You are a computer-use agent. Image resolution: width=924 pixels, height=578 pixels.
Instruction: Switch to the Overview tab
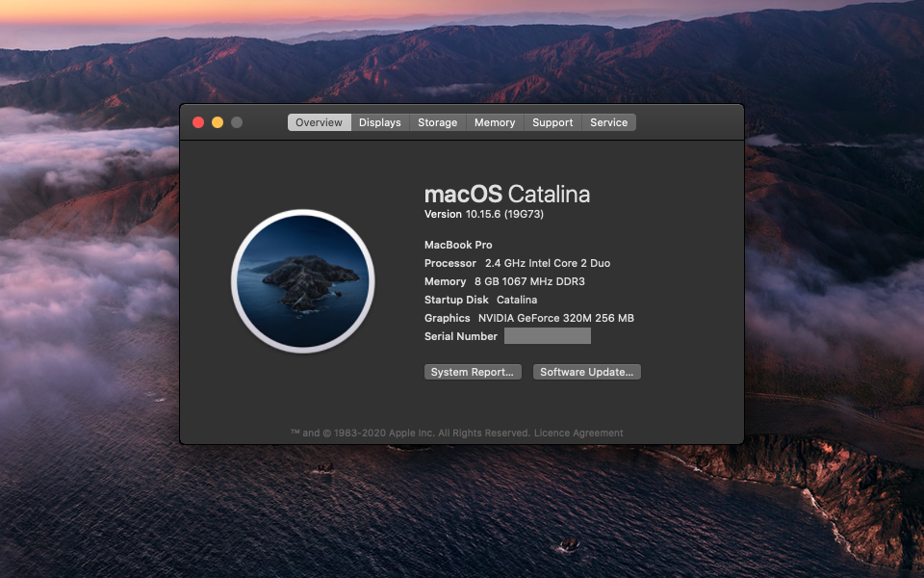point(319,122)
